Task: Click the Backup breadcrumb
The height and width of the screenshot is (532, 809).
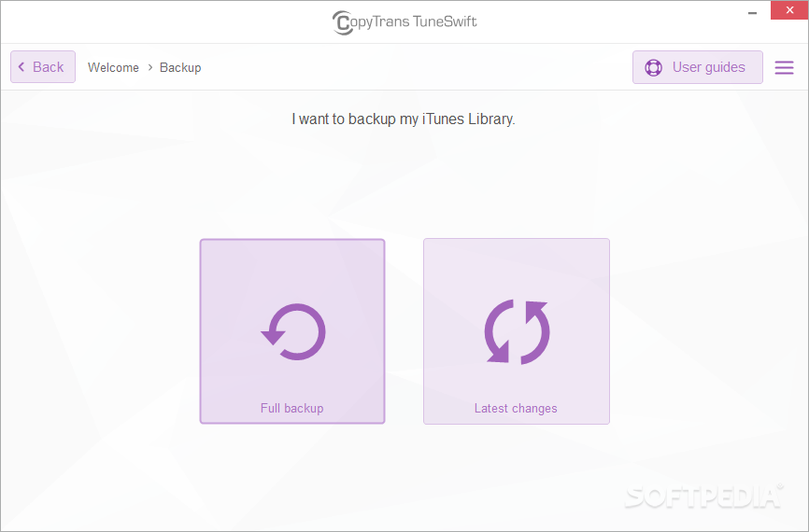Action: click(180, 67)
